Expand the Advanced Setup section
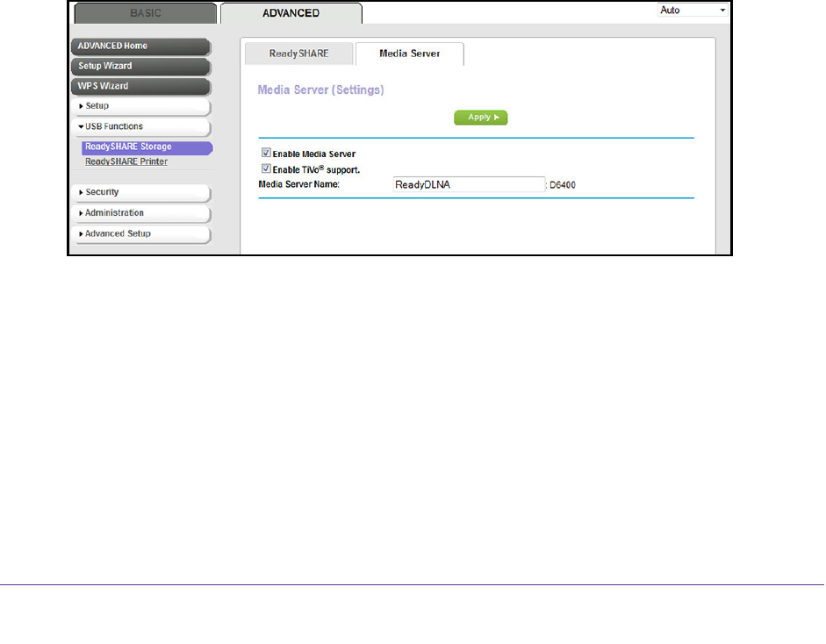826x644 pixels. pos(141,233)
